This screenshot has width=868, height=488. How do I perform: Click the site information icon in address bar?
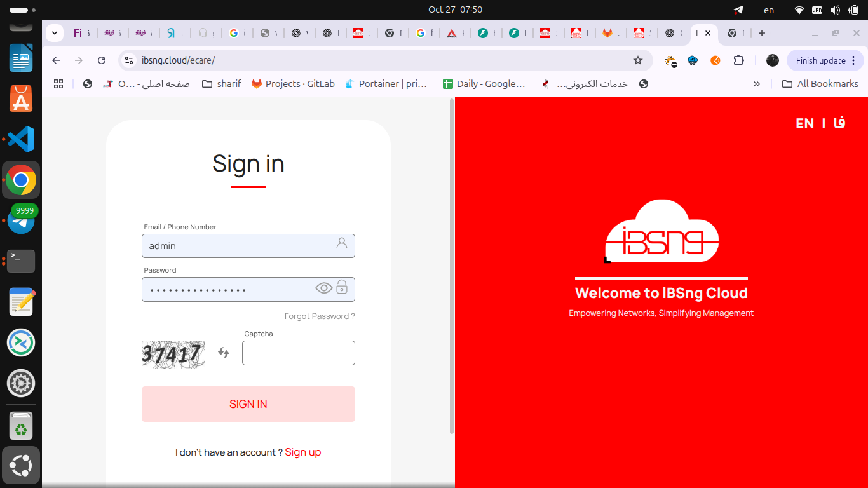point(129,60)
